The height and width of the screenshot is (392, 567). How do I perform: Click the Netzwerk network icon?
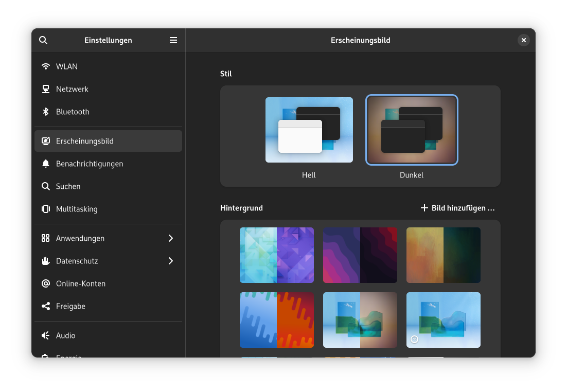(x=46, y=89)
